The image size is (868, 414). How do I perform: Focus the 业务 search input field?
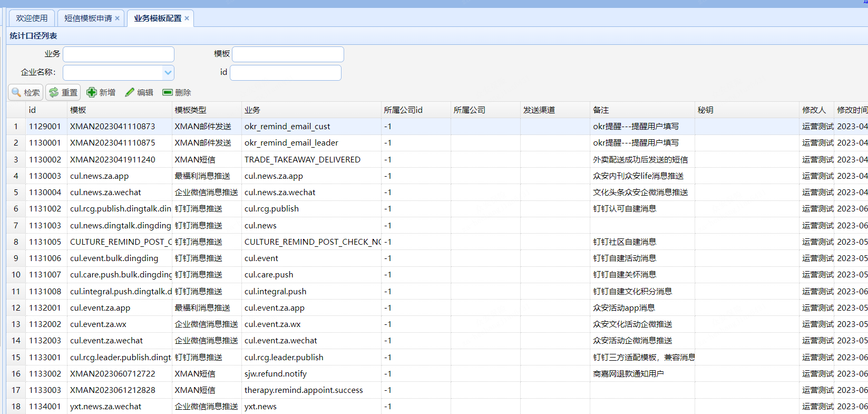tap(119, 54)
